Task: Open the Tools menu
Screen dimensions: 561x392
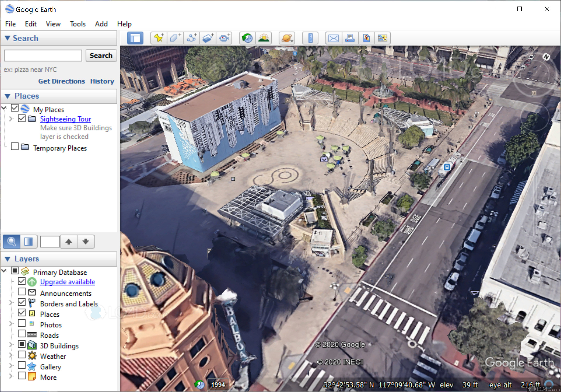Action: tap(78, 24)
